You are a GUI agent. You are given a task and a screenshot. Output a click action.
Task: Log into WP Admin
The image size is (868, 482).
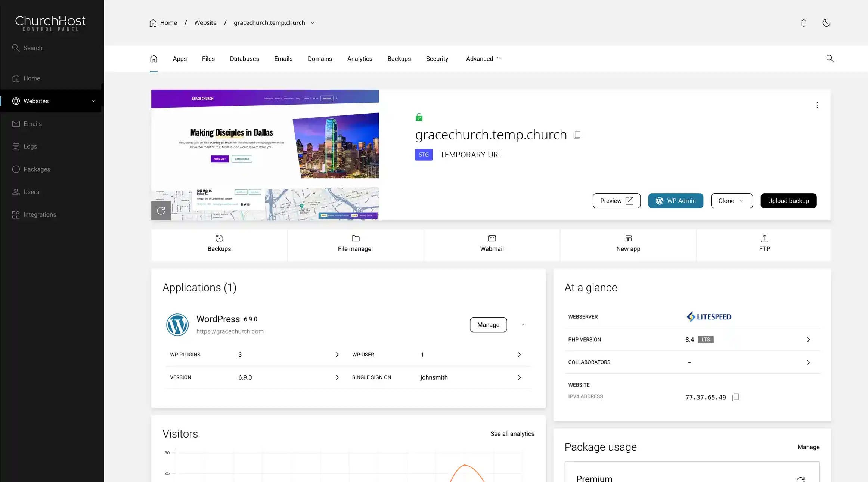[x=676, y=201]
